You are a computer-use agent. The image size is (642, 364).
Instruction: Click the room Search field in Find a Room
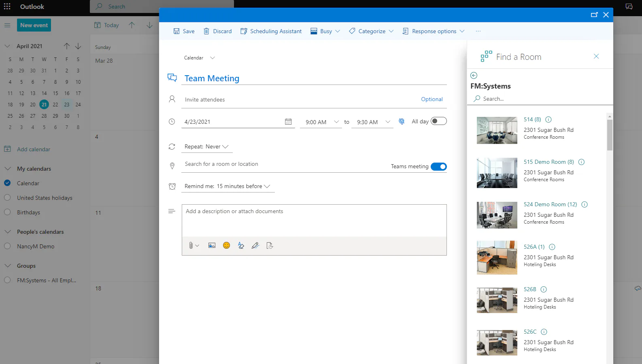(540, 99)
